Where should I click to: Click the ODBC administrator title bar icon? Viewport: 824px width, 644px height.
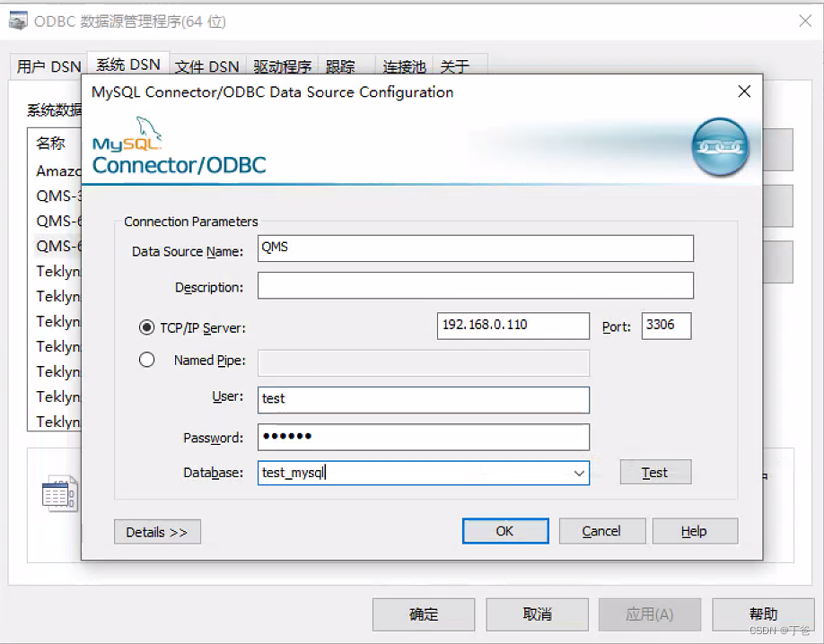point(18,20)
